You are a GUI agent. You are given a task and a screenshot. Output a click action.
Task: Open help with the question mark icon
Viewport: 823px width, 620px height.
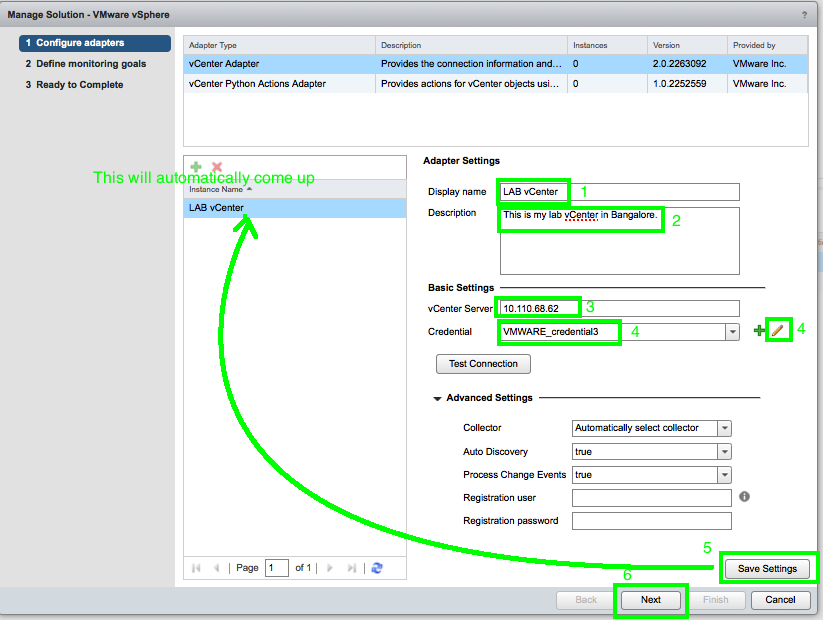click(x=804, y=14)
